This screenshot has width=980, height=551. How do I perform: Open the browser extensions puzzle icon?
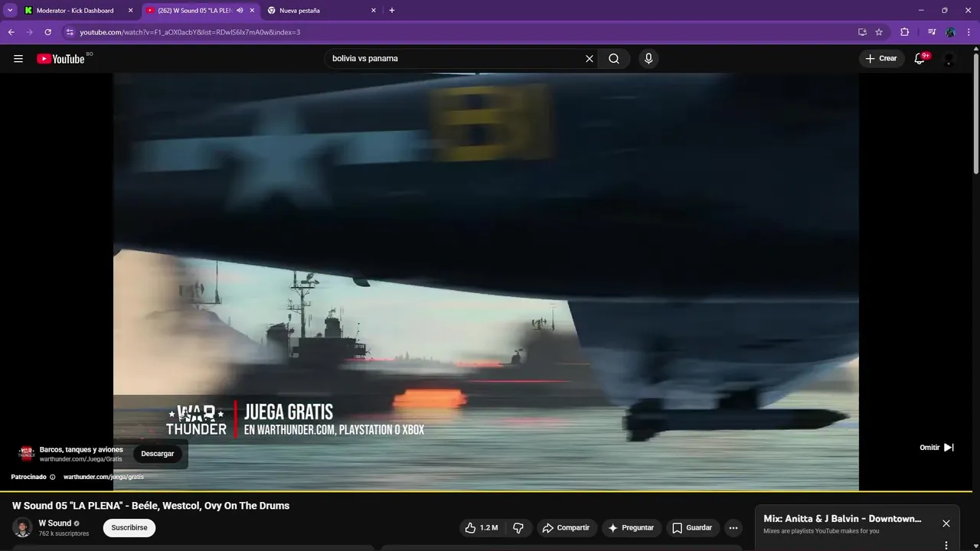click(x=904, y=32)
